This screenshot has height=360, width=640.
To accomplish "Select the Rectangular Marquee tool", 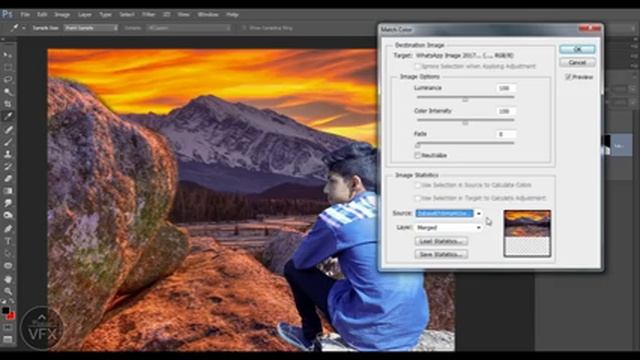I will [x=8, y=67].
